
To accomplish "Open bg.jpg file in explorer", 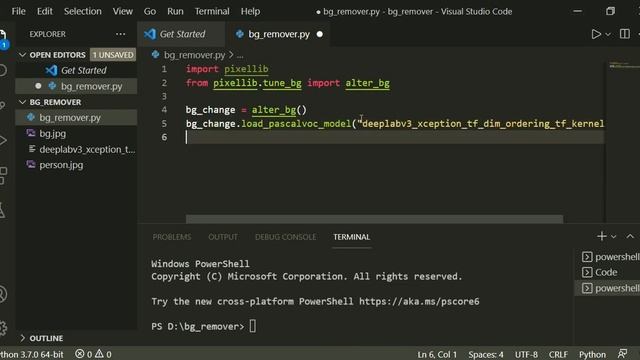I will click(76, 133).
